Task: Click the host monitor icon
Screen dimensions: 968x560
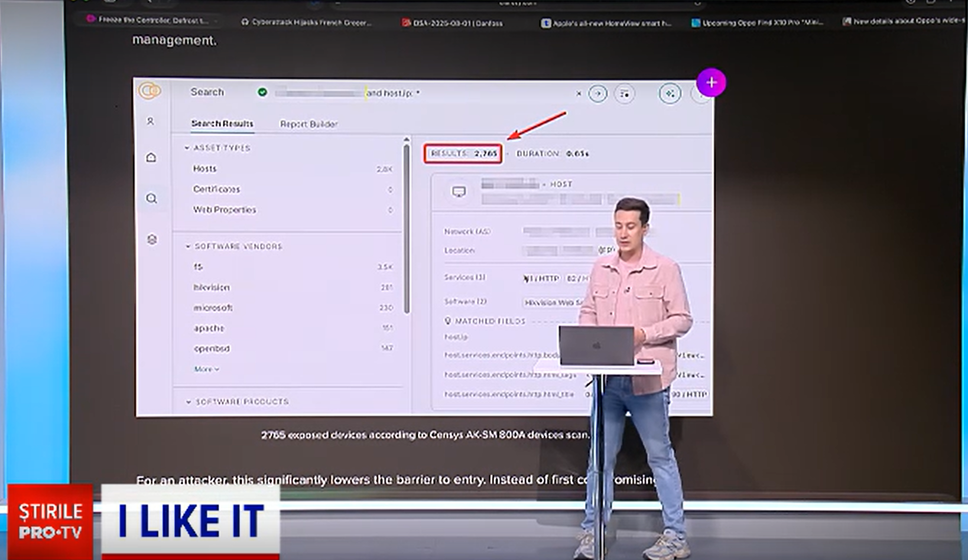Action: point(459,191)
